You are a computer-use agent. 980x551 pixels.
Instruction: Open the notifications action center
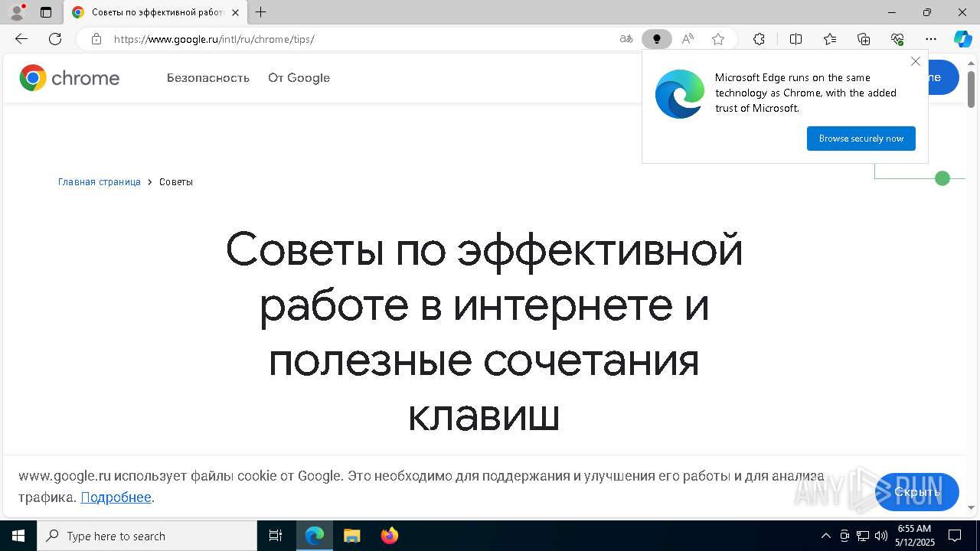tap(955, 536)
